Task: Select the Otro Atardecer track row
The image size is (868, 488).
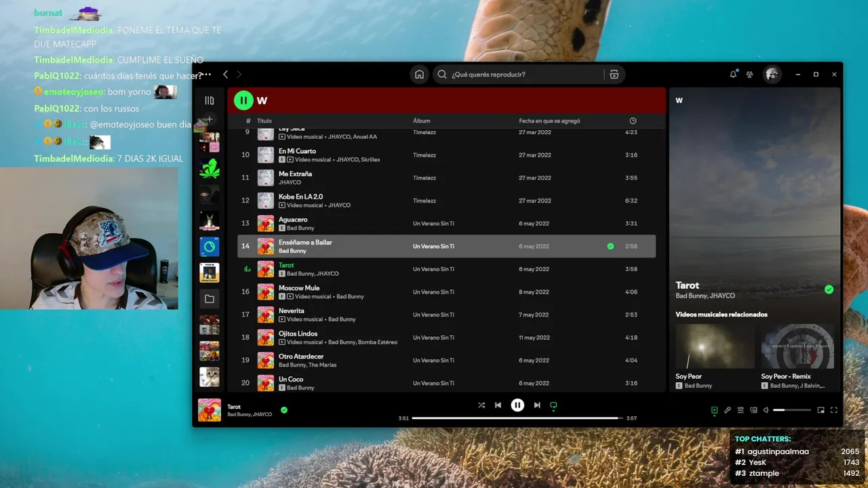Action: coord(446,361)
